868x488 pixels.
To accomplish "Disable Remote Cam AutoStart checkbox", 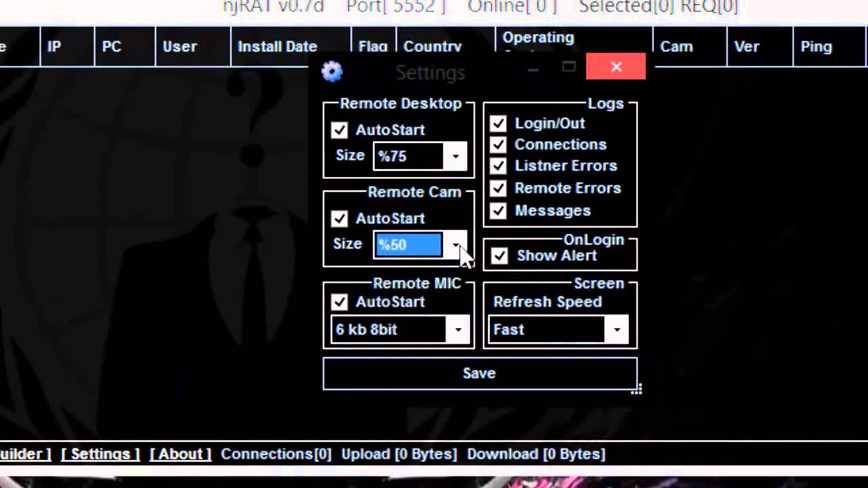I will (339, 218).
